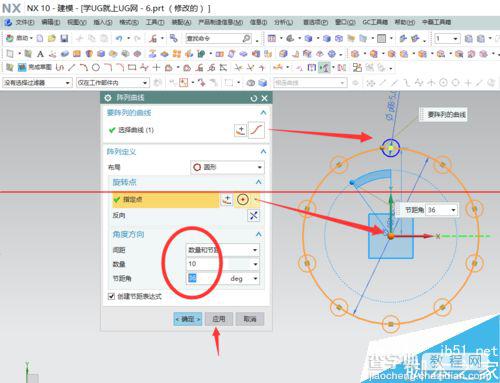Click the 启动 start button
This screenshot has height=383, width=500.
click(19, 38)
